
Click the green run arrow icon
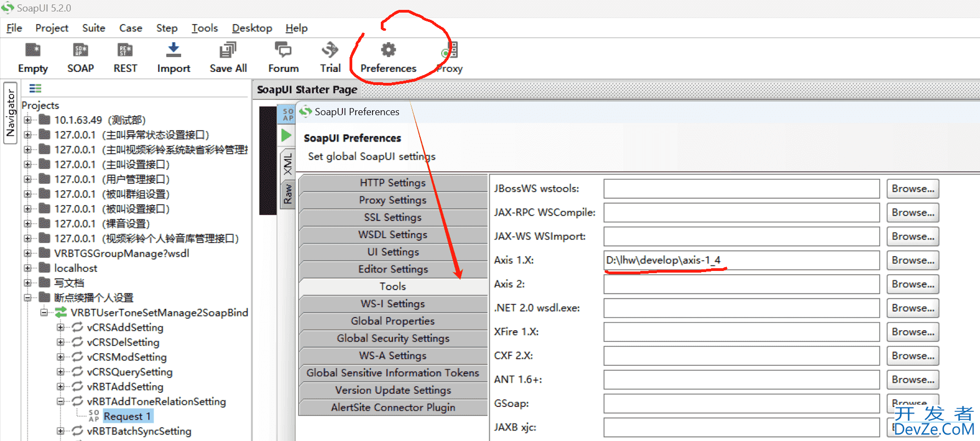(x=286, y=135)
